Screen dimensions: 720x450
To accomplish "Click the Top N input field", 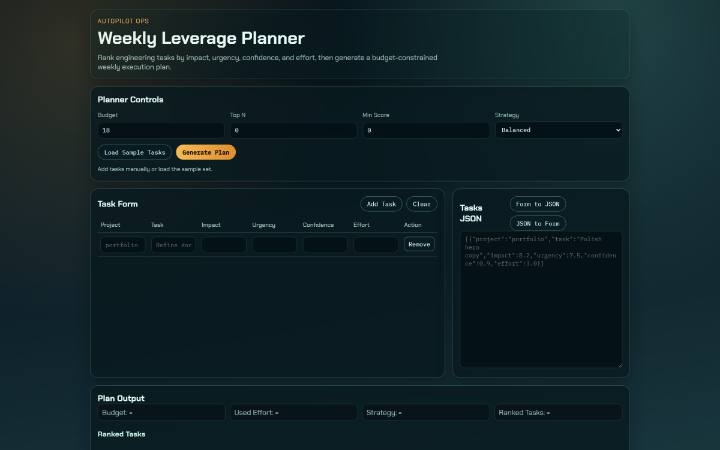I will coord(293,130).
